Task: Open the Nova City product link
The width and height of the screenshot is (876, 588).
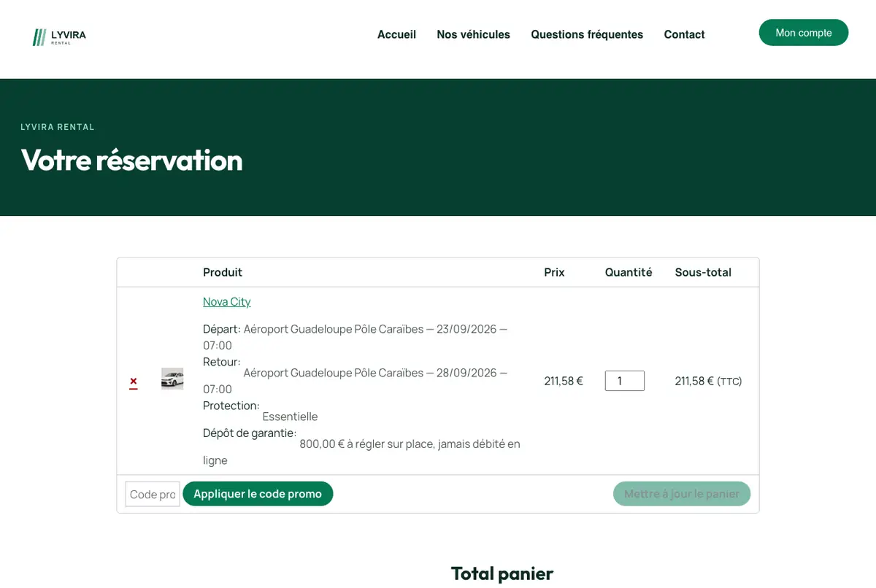Action: [x=227, y=302]
